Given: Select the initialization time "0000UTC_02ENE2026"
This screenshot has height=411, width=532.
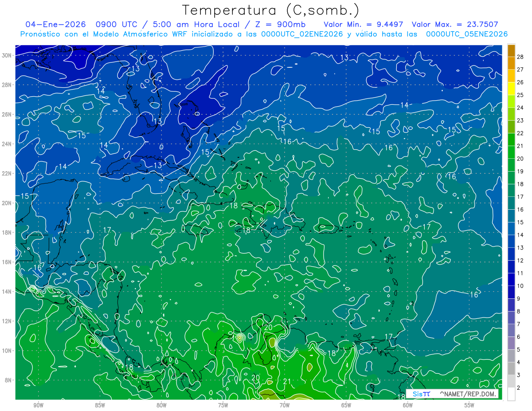Looking at the screenshot, I should tap(302, 34).
